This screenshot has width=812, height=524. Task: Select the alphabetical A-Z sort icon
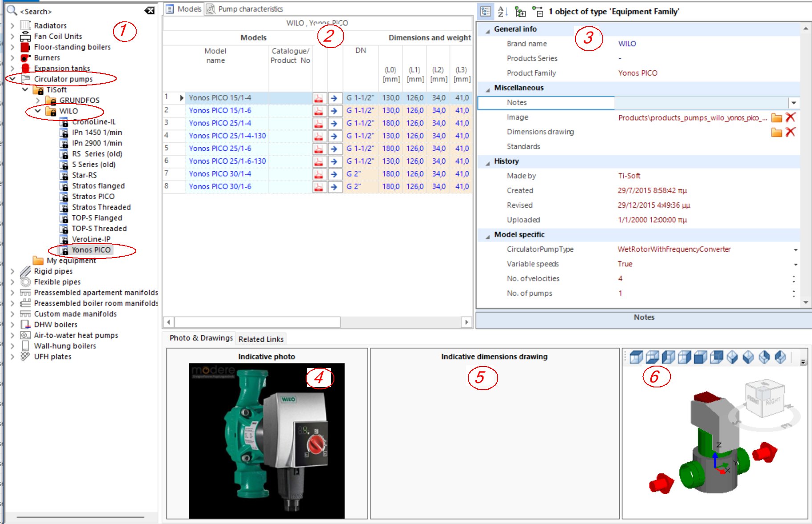[x=502, y=12]
